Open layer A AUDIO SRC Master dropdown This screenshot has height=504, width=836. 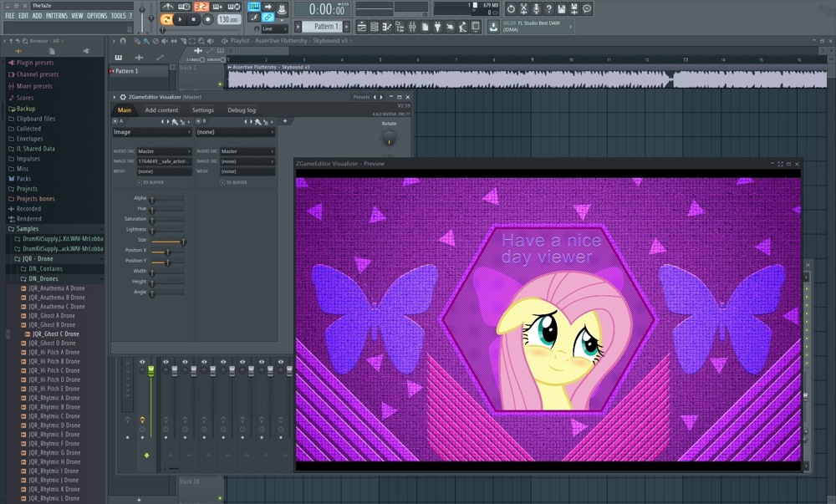click(164, 151)
